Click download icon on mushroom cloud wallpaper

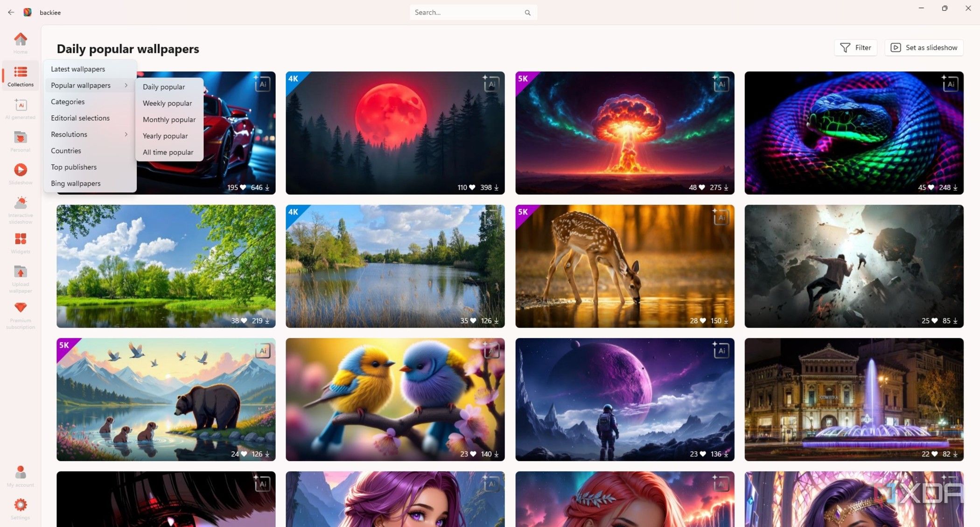[726, 187]
